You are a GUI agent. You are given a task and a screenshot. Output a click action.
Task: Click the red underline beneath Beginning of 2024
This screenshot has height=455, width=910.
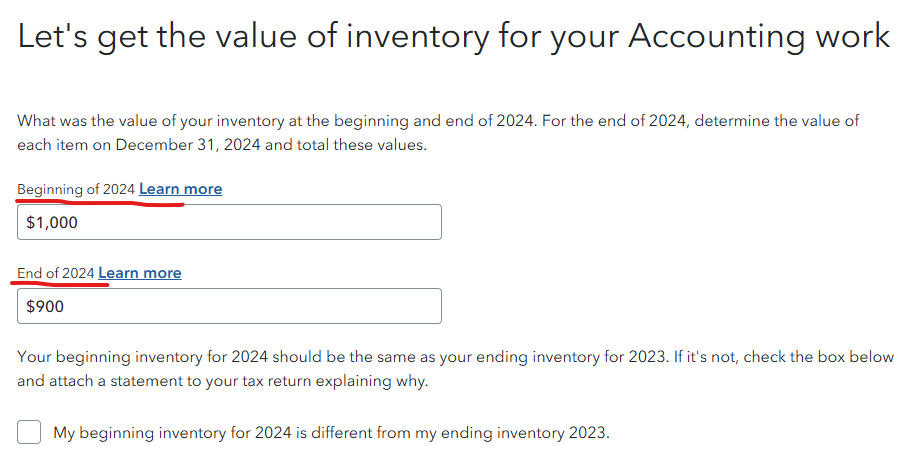pos(99,202)
